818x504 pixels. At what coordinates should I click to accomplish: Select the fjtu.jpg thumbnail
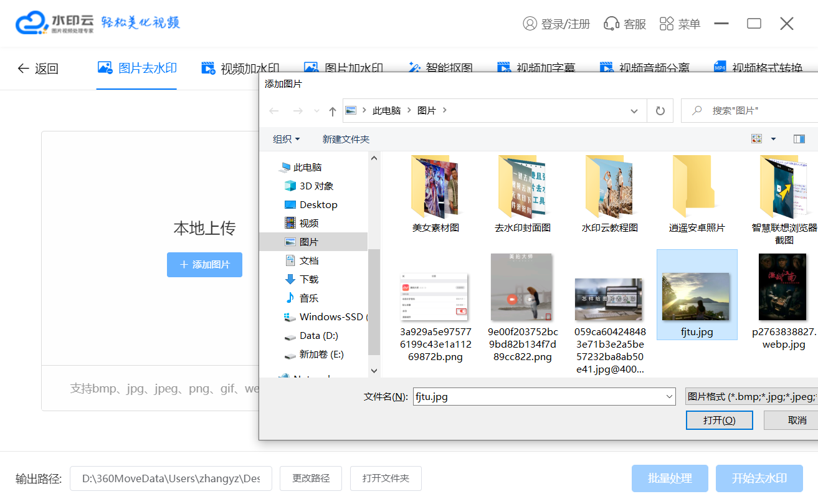tap(697, 295)
